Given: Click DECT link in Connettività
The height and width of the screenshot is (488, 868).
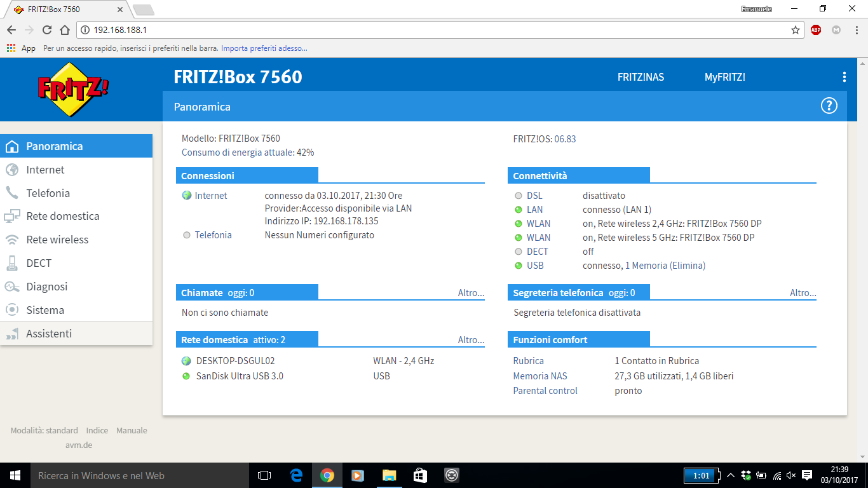Looking at the screenshot, I should point(538,252).
